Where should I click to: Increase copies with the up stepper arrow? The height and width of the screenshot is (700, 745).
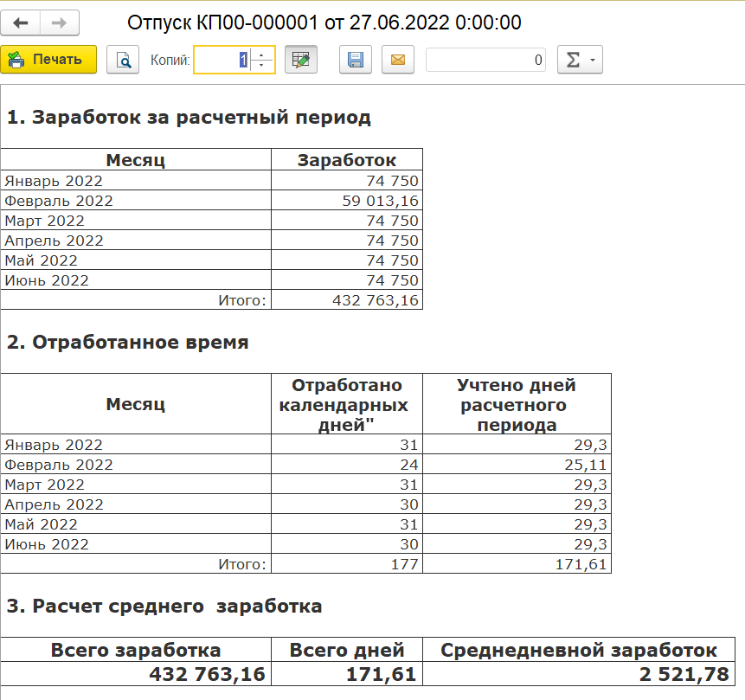coord(262,54)
